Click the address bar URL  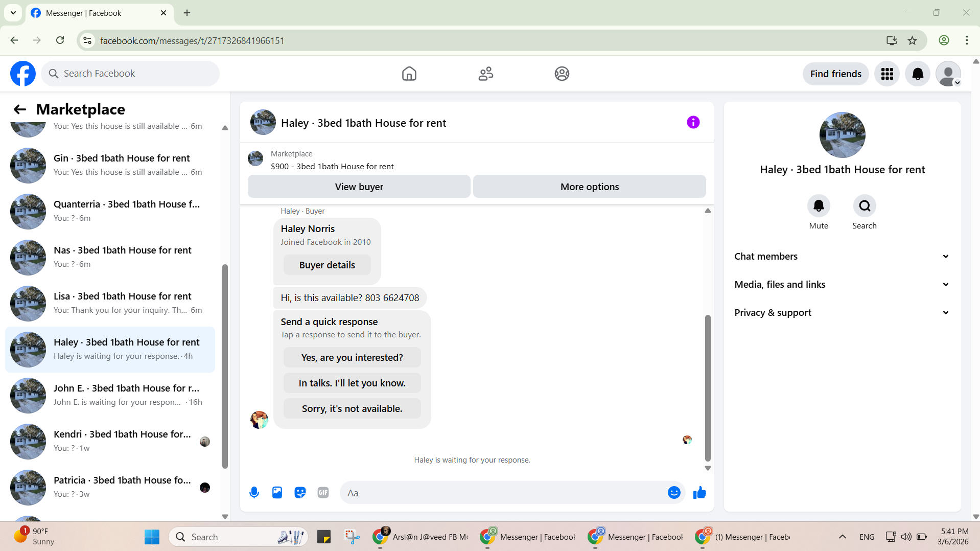[x=192, y=40]
